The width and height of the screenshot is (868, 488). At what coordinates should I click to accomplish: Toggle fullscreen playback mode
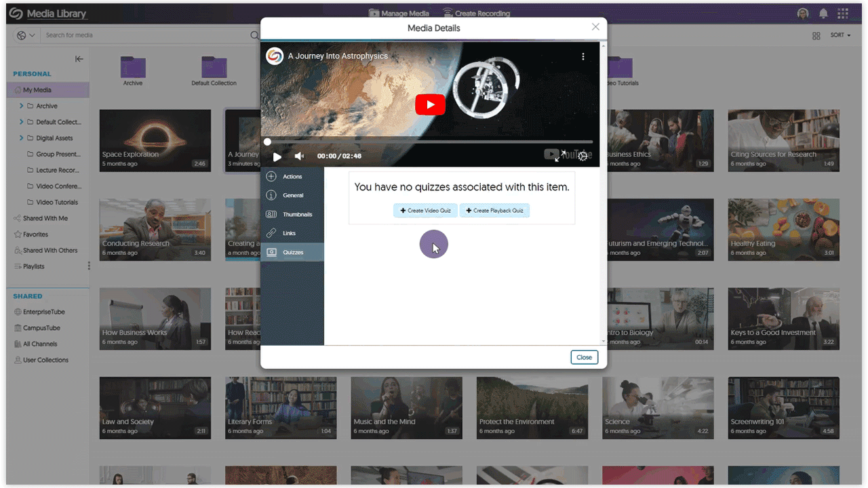pos(559,156)
